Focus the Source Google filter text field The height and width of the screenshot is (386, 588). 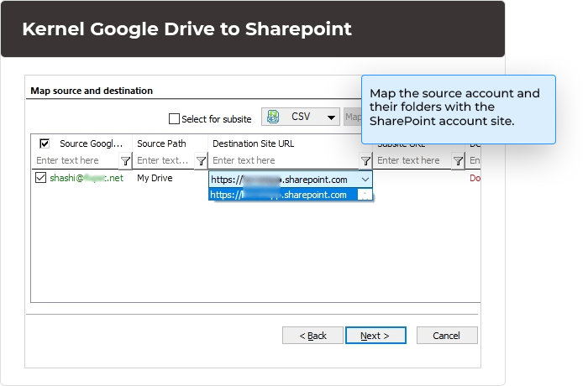click(x=76, y=160)
